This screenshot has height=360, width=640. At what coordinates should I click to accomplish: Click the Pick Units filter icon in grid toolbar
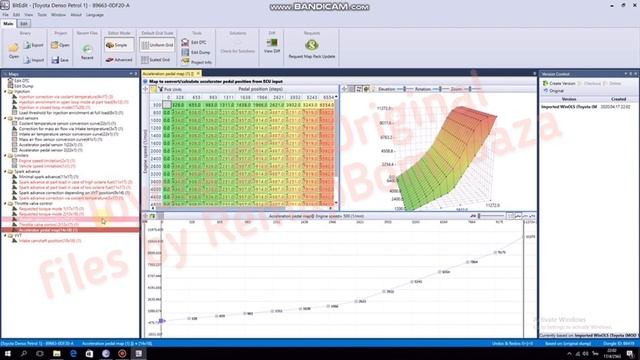pos(160,89)
